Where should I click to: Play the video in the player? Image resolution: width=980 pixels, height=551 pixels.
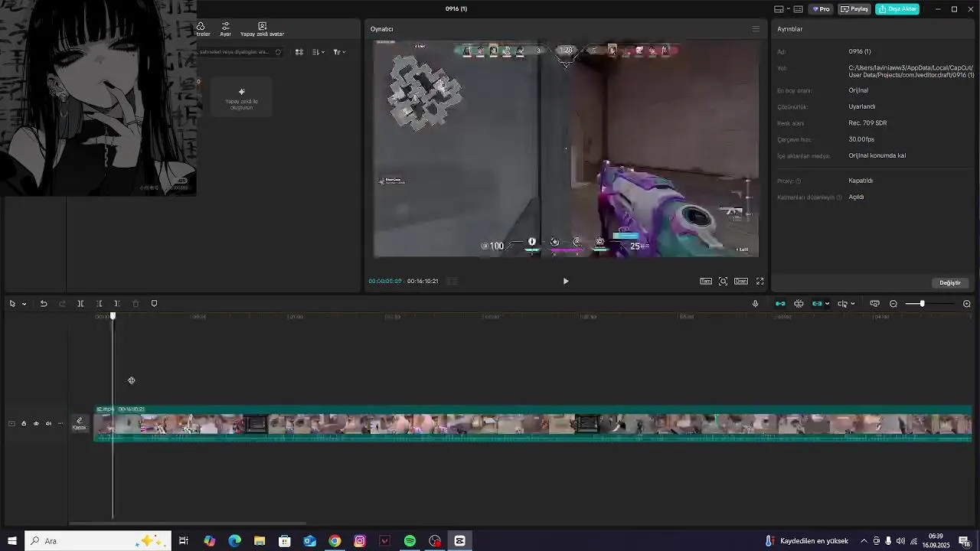click(x=566, y=282)
